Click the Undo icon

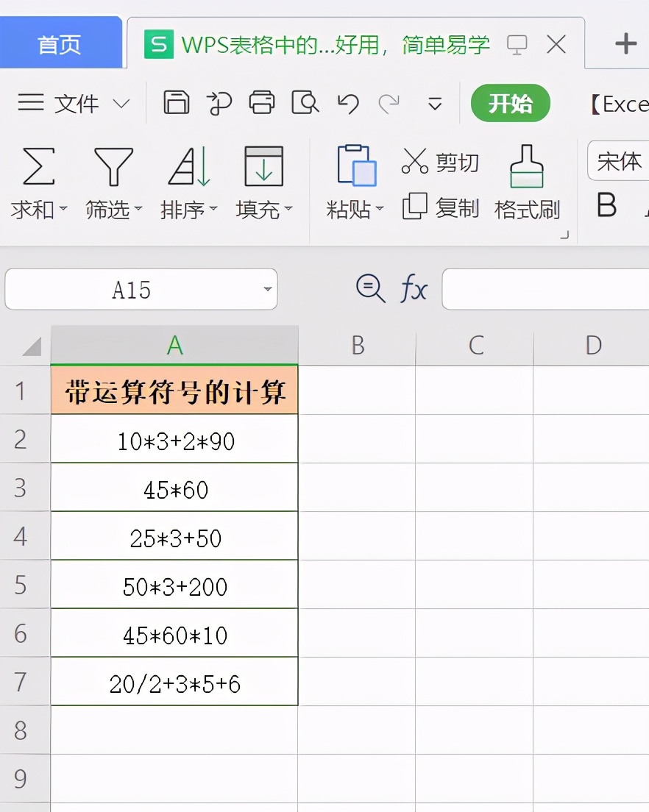coord(347,104)
